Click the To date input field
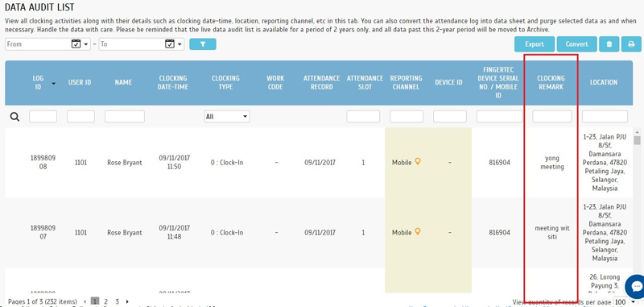The height and width of the screenshot is (307, 644). coord(131,44)
